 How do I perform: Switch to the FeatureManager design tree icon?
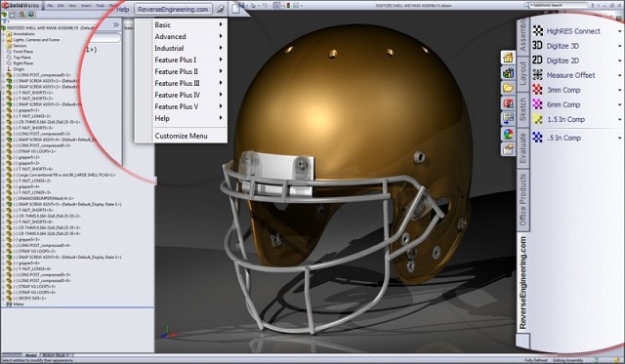[x=4, y=15]
